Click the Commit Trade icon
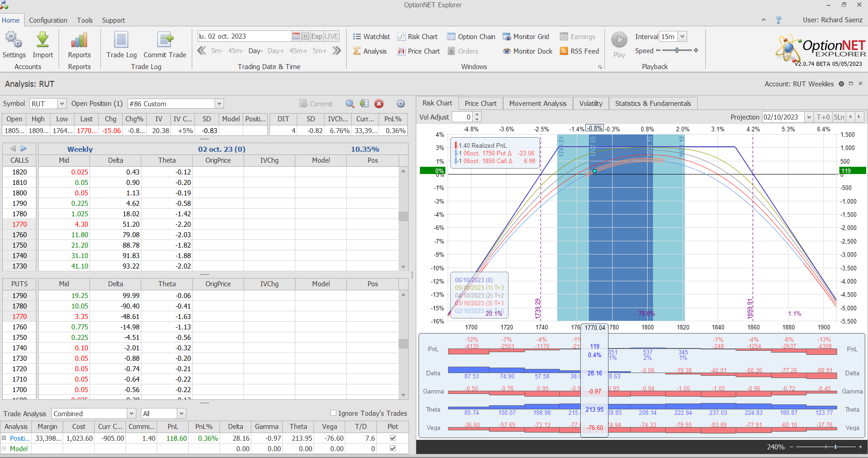The width and height of the screenshot is (868, 458). click(x=165, y=40)
